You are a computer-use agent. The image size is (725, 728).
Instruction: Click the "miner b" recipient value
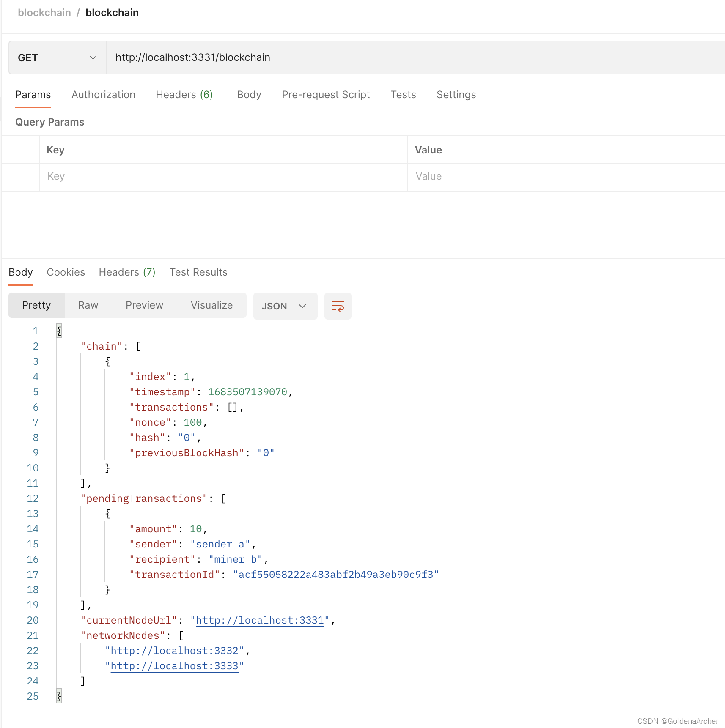(236, 559)
